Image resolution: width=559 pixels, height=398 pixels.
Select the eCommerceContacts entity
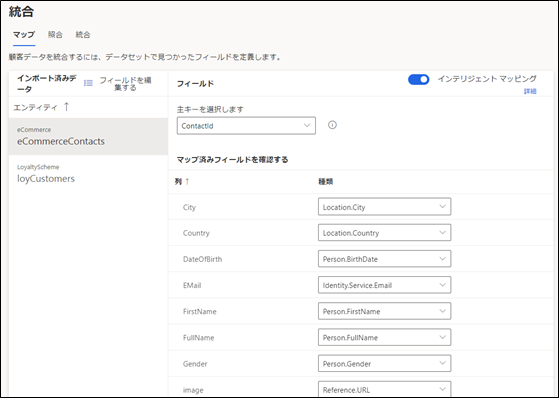coord(88,136)
